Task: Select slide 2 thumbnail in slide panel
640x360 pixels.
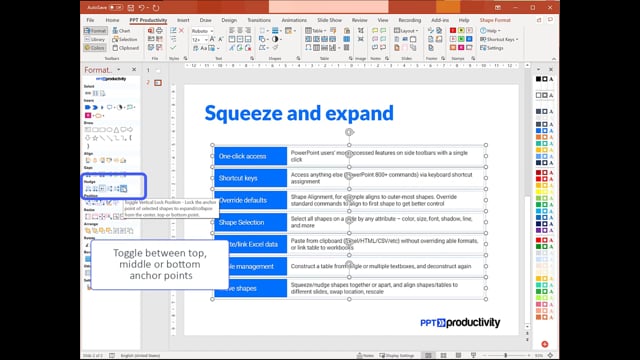Action: pos(158,83)
